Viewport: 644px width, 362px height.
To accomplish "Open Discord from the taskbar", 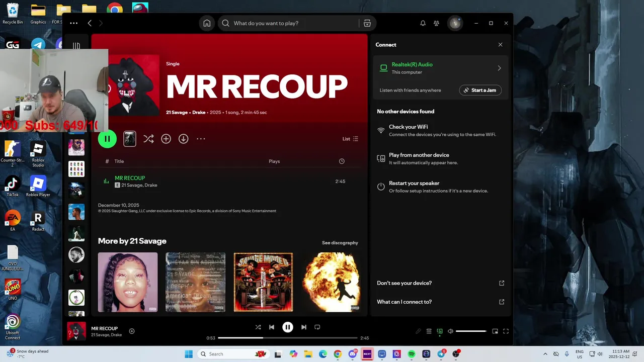I will [353, 354].
